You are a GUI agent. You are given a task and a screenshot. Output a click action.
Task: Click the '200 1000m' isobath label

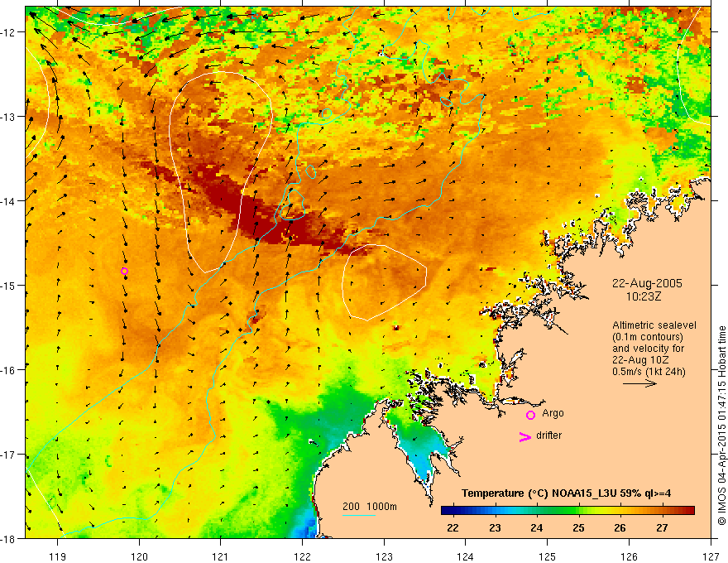click(370, 507)
